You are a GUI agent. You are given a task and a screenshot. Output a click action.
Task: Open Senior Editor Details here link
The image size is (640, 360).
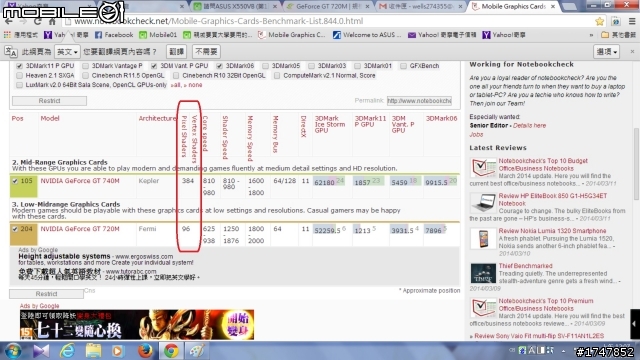click(x=529, y=126)
